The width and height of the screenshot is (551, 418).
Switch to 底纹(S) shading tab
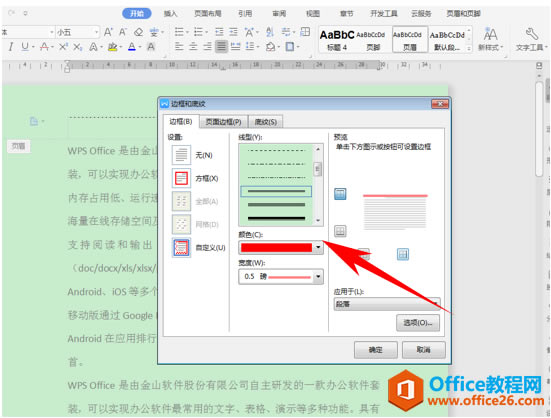pyautogui.click(x=266, y=122)
